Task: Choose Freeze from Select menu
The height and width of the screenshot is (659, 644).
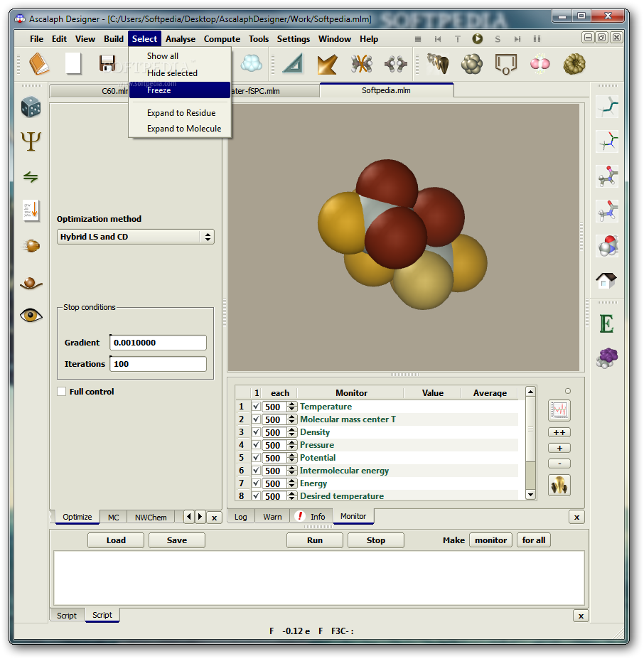Action: (180, 90)
